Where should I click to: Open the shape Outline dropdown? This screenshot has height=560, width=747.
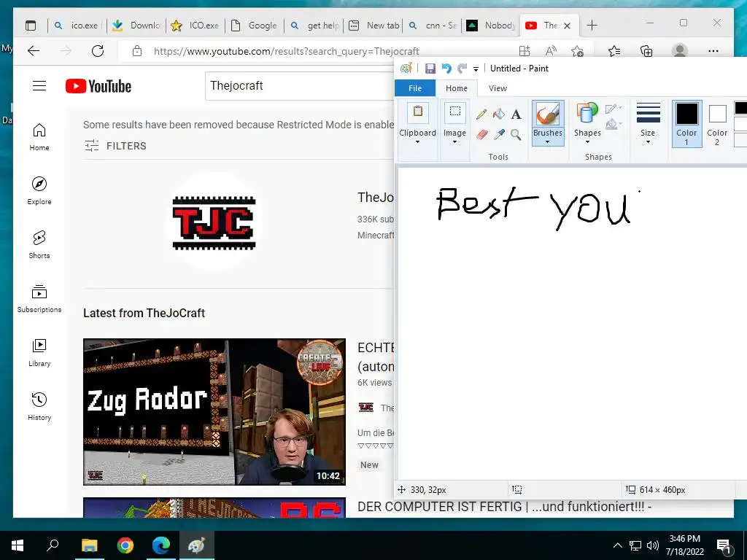click(x=614, y=109)
